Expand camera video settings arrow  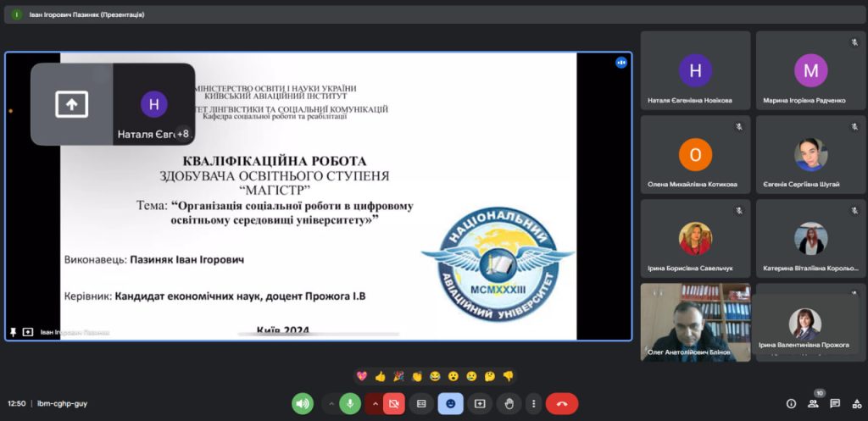tap(375, 404)
